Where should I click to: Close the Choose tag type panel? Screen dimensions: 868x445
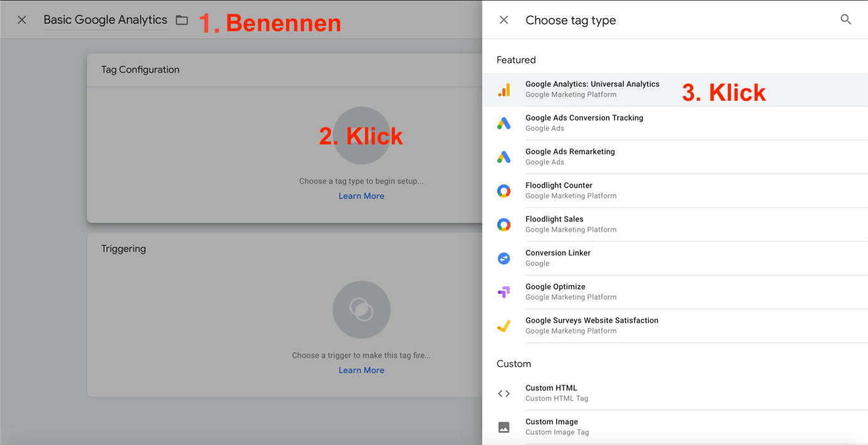[504, 20]
